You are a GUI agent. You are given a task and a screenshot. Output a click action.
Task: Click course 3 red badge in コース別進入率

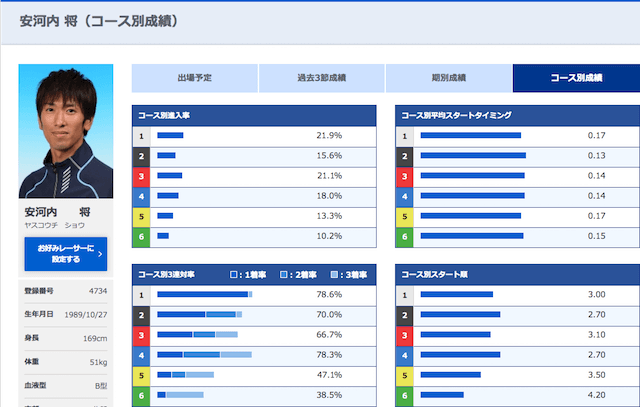pos(142,176)
